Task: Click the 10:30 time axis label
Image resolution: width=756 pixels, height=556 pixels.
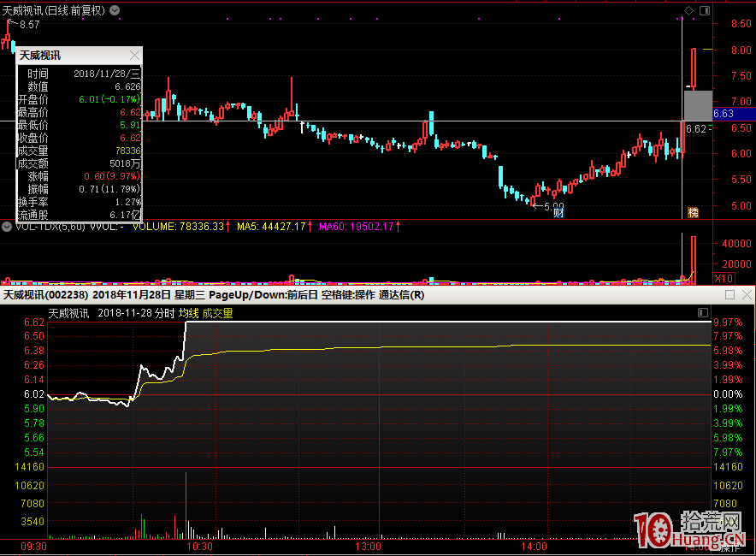Action: pos(199,547)
